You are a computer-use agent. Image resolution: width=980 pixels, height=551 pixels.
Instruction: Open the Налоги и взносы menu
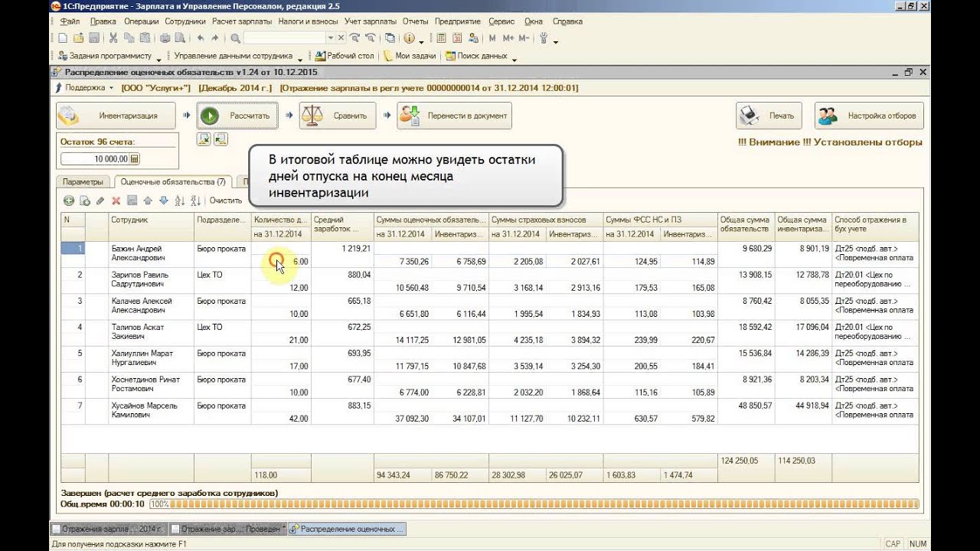point(309,21)
